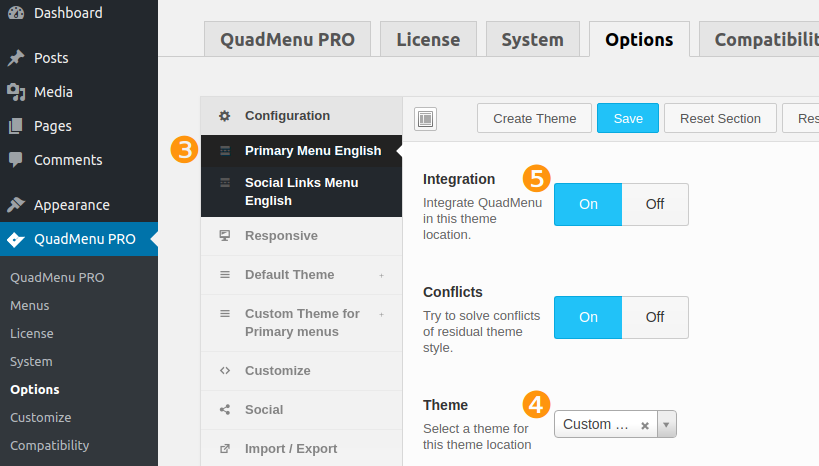Click the Customize code-brackets icon
819x466 pixels.
pyautogui.click(x=225, y=370)
